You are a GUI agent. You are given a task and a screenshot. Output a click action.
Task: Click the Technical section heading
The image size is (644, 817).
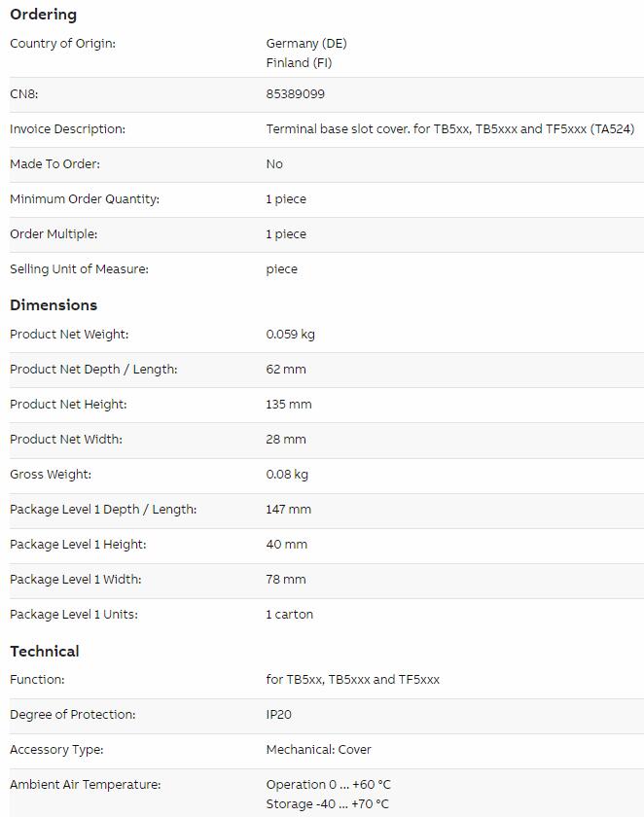click(x=45, y=651)
